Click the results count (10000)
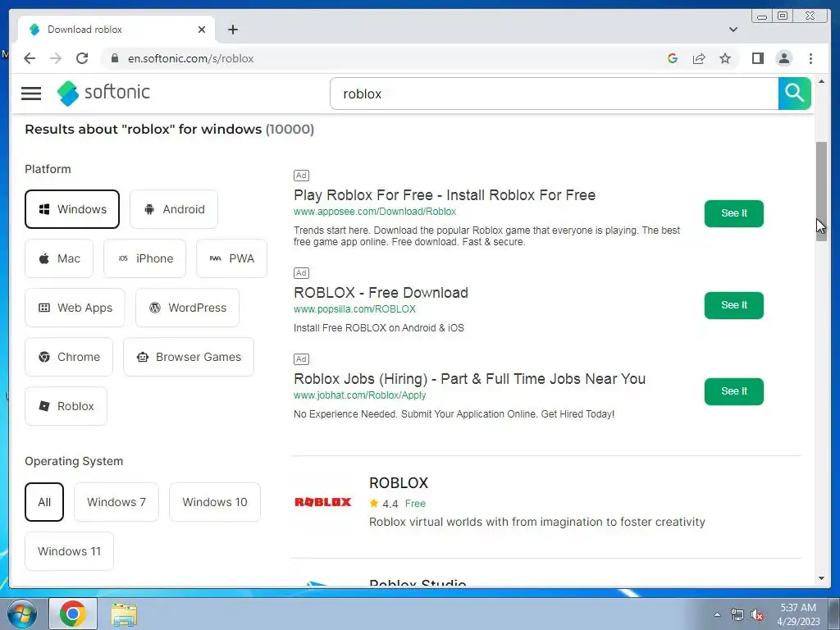840x630 pixels. pyautogui.click(x=290, y=129)
